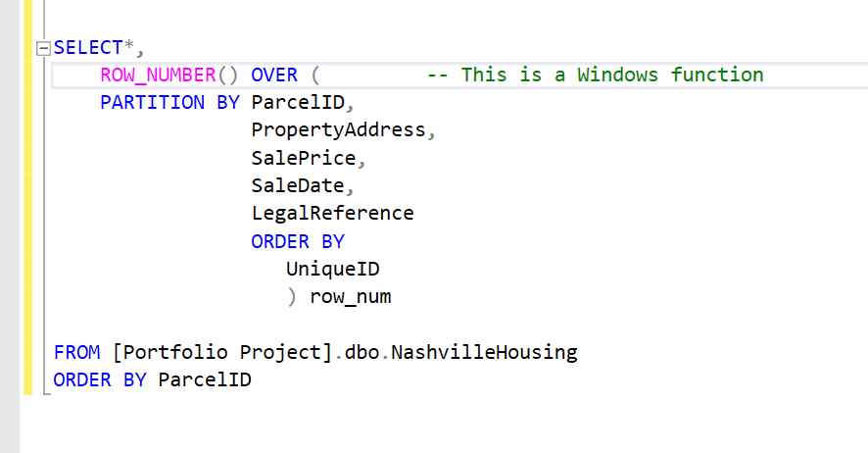868x453 pixels.
Task: Click the SaleDate column name
Action: click(298, 185)
